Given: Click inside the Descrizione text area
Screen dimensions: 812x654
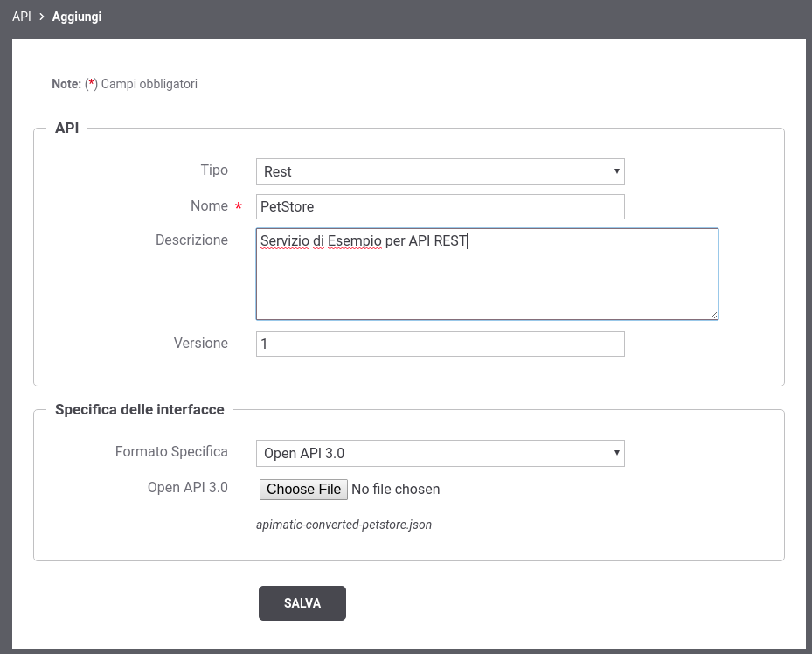Looking at the screenshot, I should 487,274.
